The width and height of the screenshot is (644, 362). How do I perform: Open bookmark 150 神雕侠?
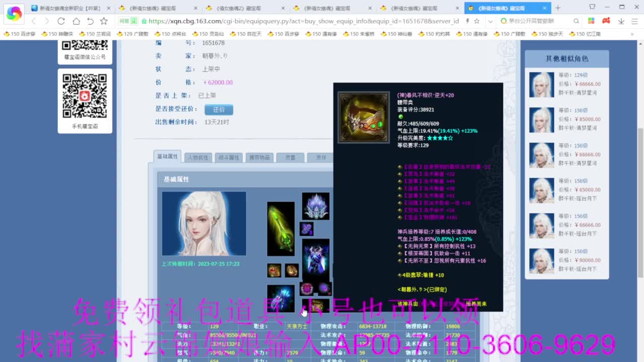[57, 34]
